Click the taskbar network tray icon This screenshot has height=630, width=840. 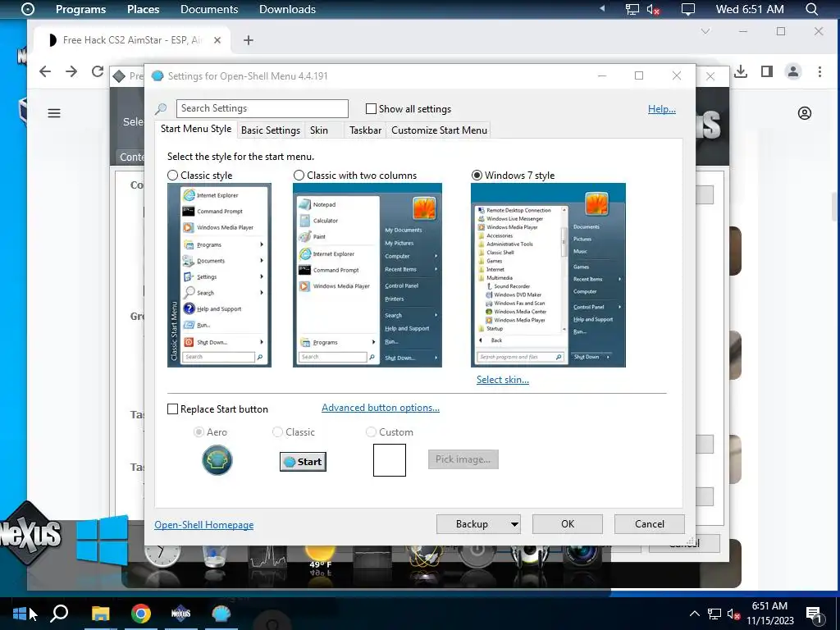(714, 614)
